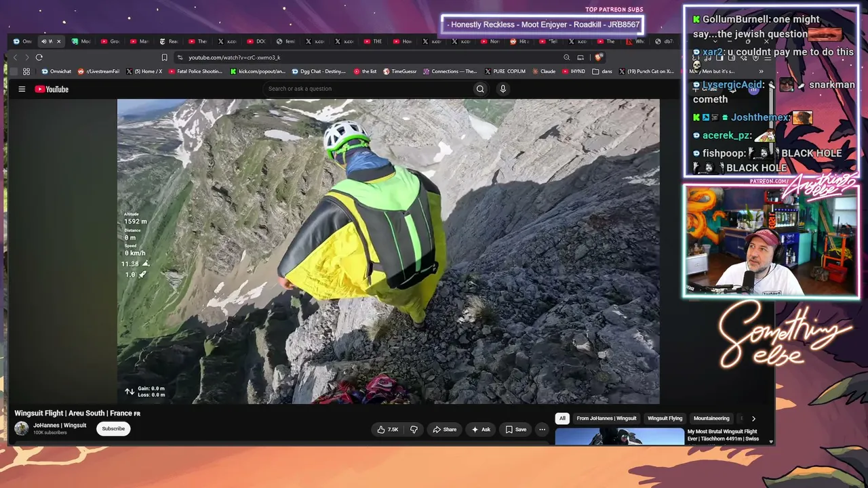The image size is (868, 488).
Task: Show more filter chips with the right arrow
Action: 753,419
